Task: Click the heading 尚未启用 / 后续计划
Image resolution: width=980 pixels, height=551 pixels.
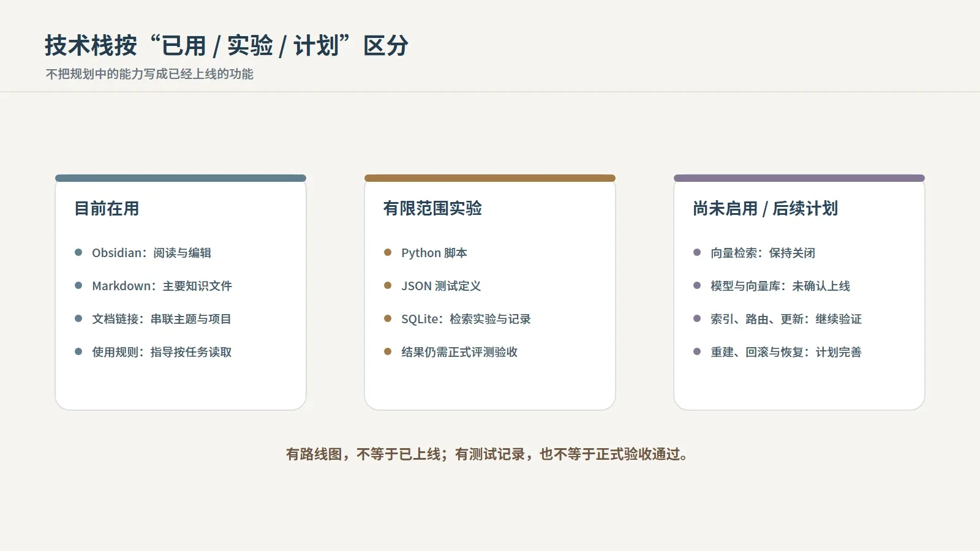Action: coord(765,209)
